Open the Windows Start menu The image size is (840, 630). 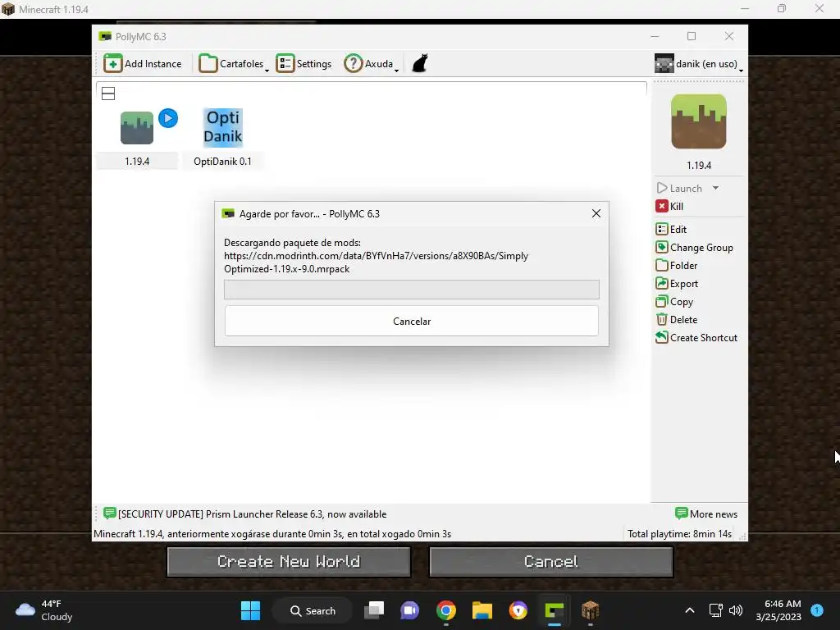(x=250, y=610)
